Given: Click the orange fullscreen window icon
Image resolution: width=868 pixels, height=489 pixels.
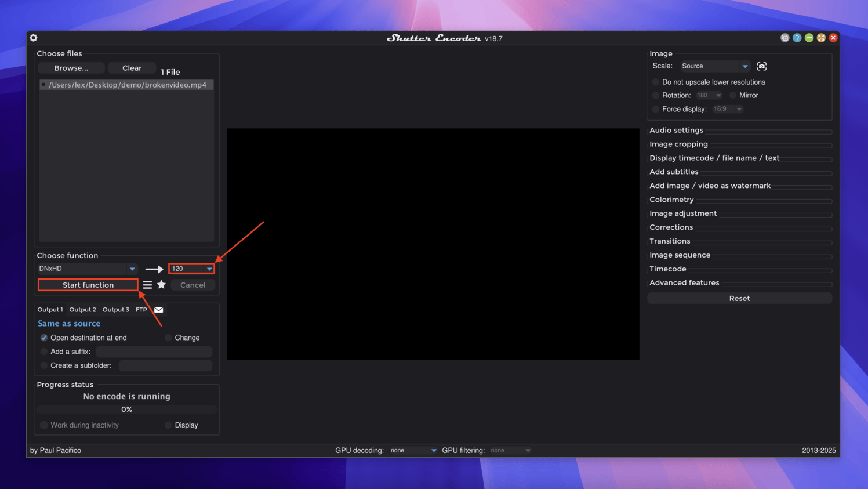Looking at the screenshot, I should tap(821, 38).
